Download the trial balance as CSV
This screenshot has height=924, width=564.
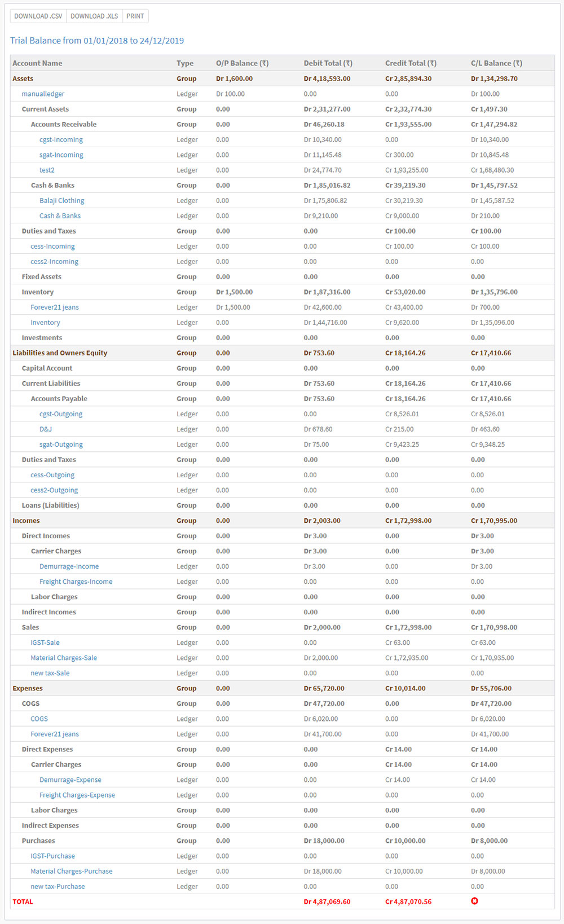click(38, 16)
